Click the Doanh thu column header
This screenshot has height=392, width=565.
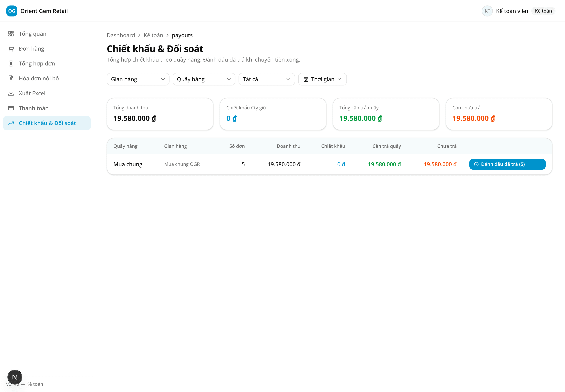click(288, 146)
